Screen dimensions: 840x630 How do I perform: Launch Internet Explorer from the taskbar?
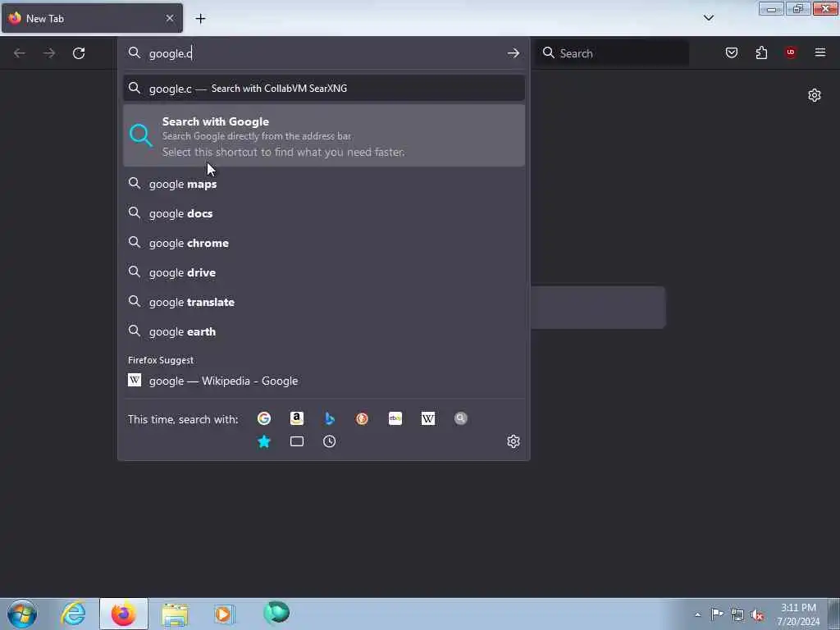[x=73, y=614]
